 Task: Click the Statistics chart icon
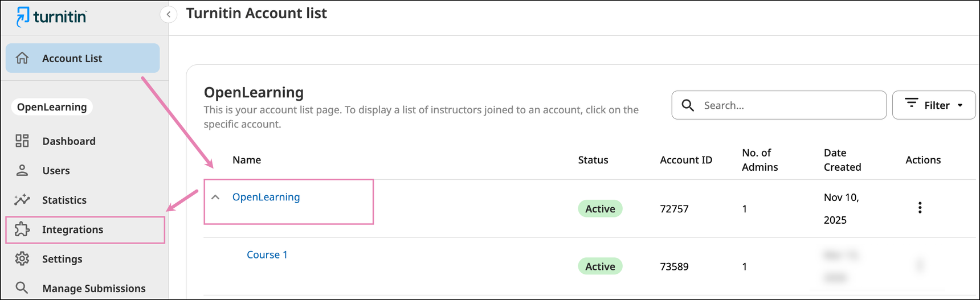point(22,200)
